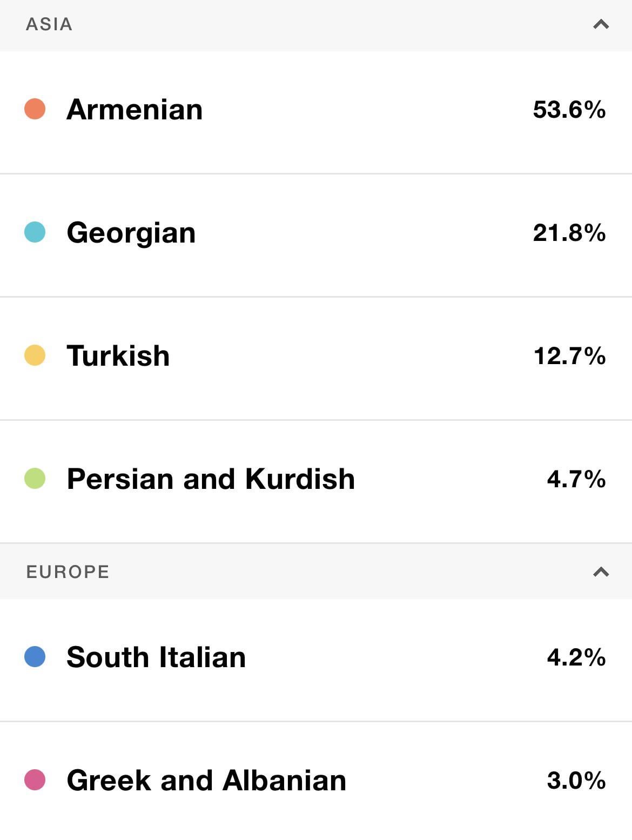Viewport: 632px width, 840px height.
Task: Click the EUROPE section header label
Action: coord(68,572)
